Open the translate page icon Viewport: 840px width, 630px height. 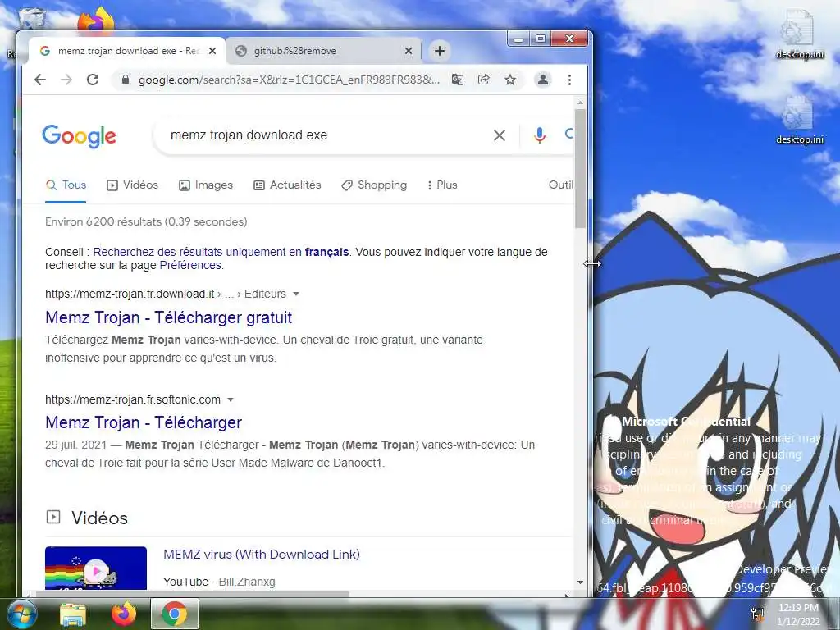click(458, 80)
